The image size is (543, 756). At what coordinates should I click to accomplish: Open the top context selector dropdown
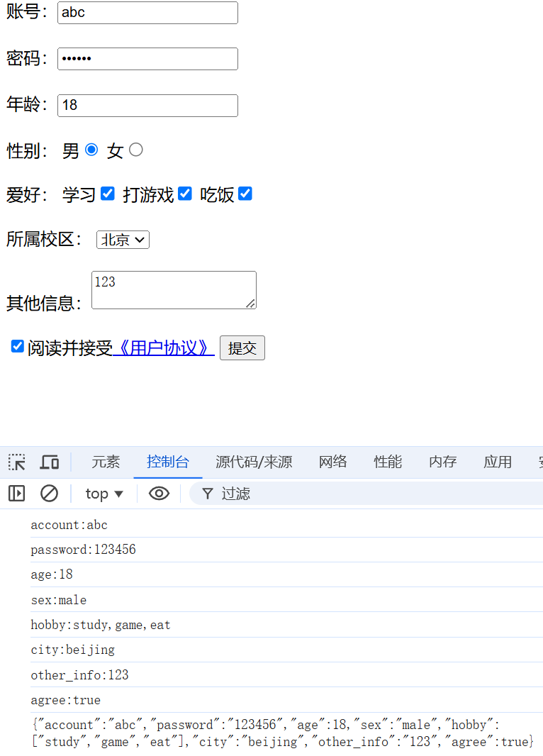tap(104, 494)
